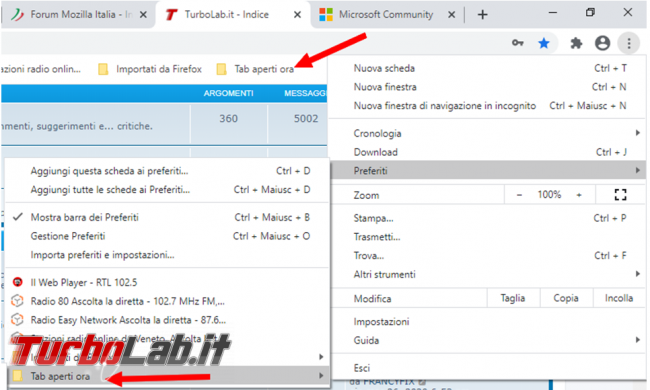Close the Microsoft Community tab
Screen dimensions: 650x390
point(451,15)
